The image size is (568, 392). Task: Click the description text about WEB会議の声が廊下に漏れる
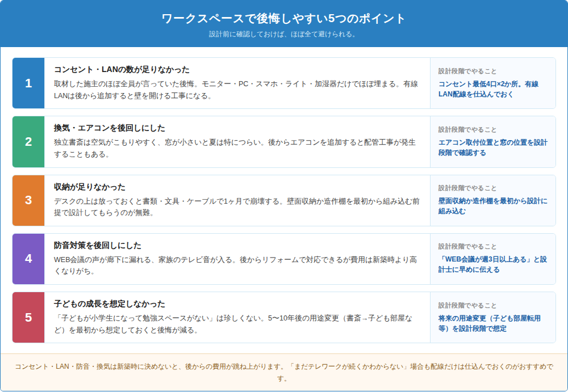pyautogui.click(x=236, y=265)
